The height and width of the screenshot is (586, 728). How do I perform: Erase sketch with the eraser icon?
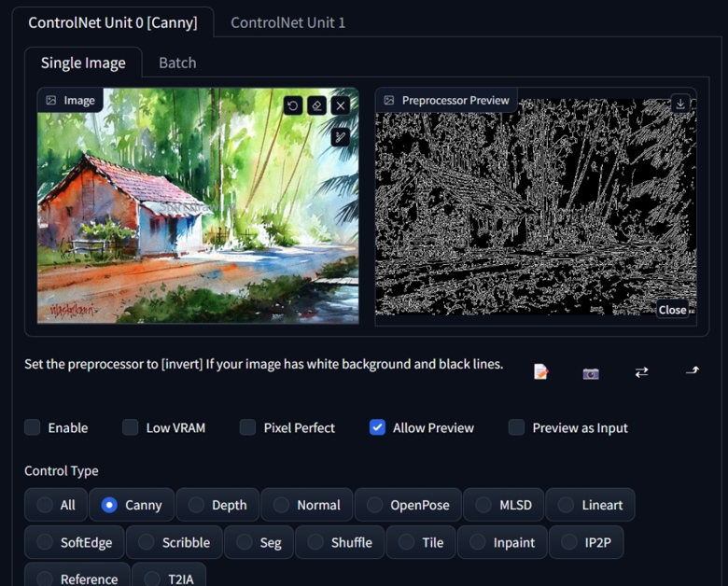point(316,105)
